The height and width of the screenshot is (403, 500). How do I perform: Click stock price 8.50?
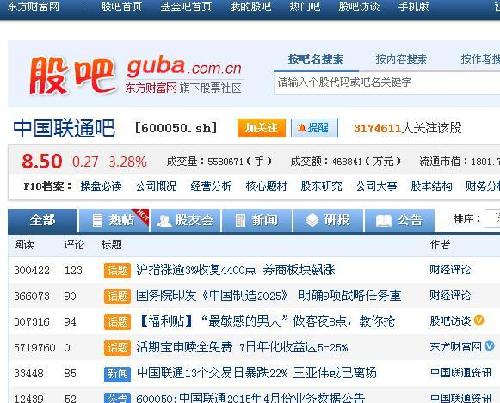click(42, 161)
